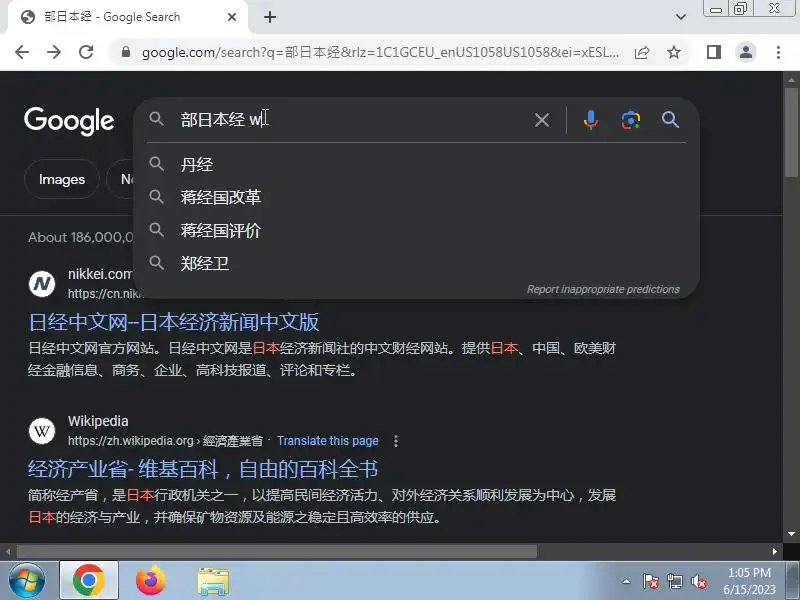
Task: Open the Chrome profile avatar
Action: tap(746, 52)
